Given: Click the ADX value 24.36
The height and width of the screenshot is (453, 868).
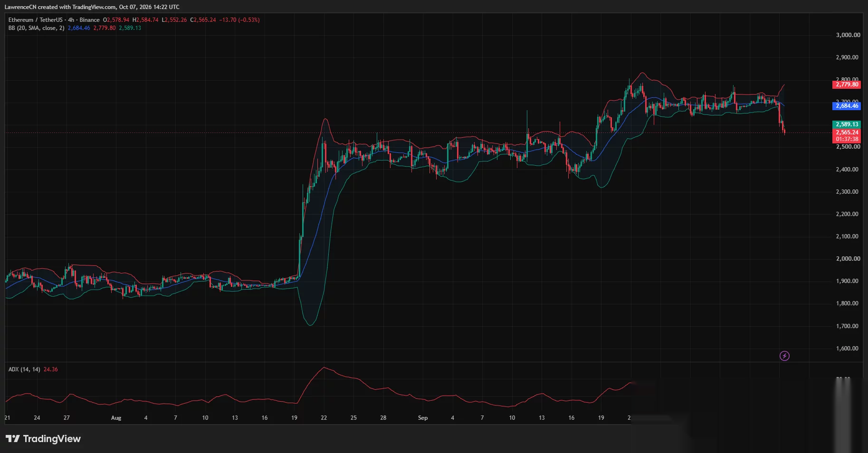Looking at the screenshot, I should coord(50,369).
